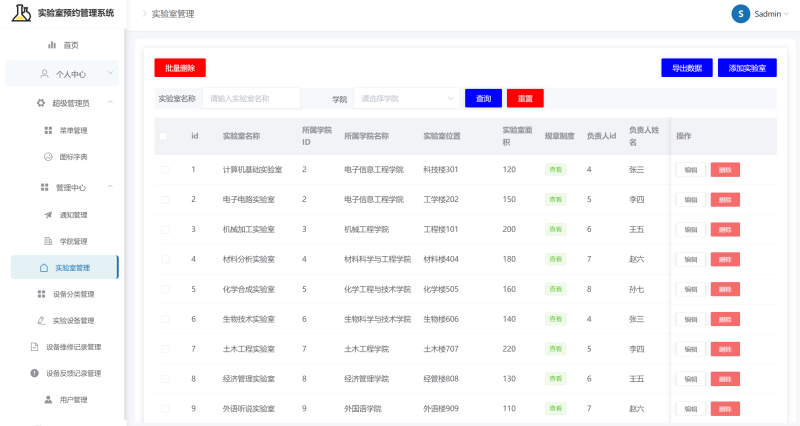Delete the 机械加工实验室 row
This screenshot has width=800, height=426.
coord(725,230)
